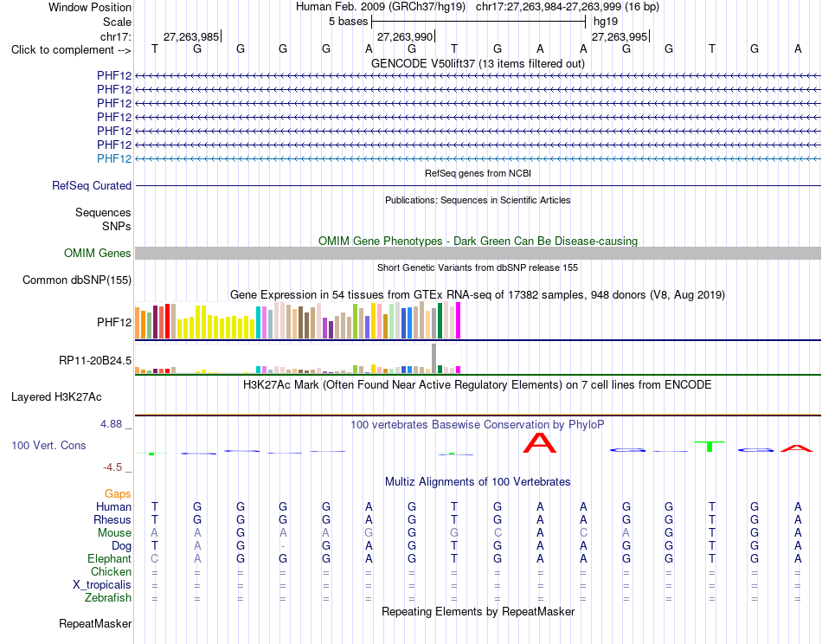Click the 27,263,985 coordinate label
Viewport: 822px width, 644px height.
click(x=191, y=36)
